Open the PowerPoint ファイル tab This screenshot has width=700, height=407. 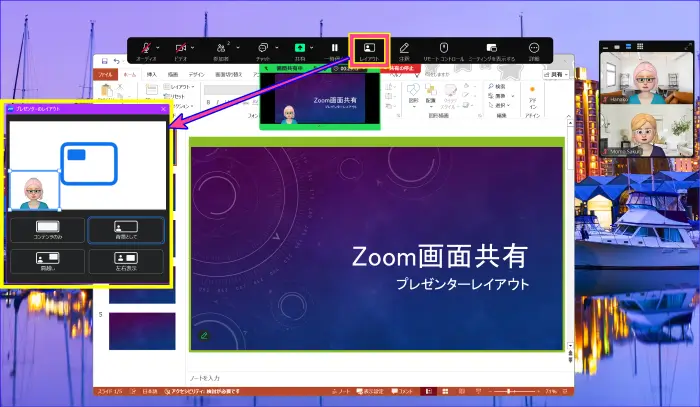pyautogui.click(x=105, y=75)
